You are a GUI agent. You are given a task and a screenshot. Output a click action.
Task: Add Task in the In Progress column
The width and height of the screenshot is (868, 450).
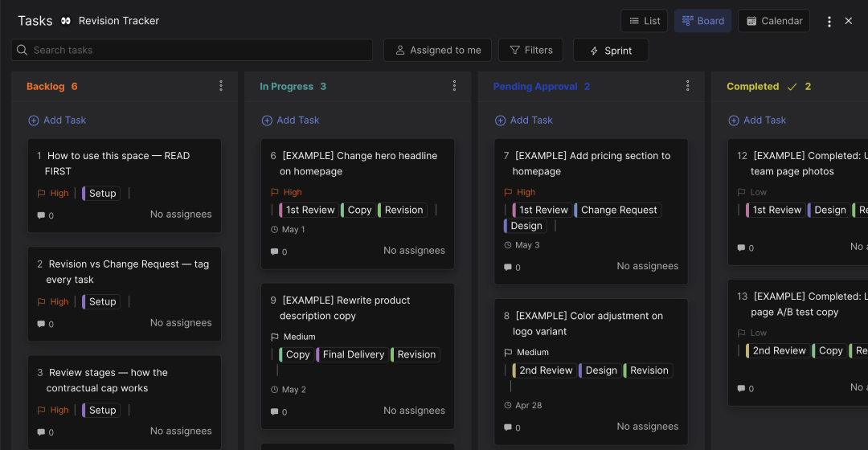(291, 120)
